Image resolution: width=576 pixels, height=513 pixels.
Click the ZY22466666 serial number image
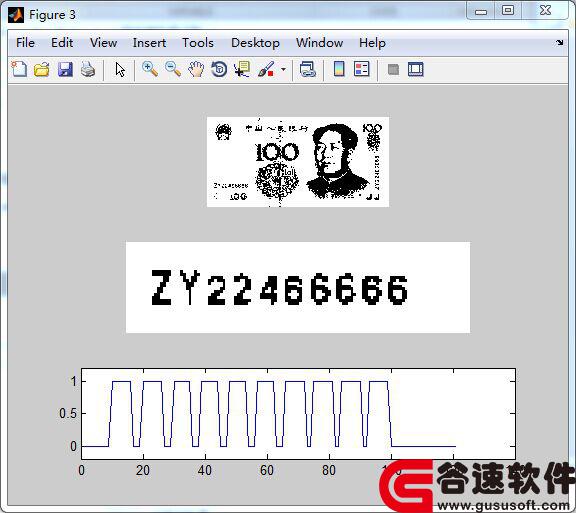coord(298,287)
